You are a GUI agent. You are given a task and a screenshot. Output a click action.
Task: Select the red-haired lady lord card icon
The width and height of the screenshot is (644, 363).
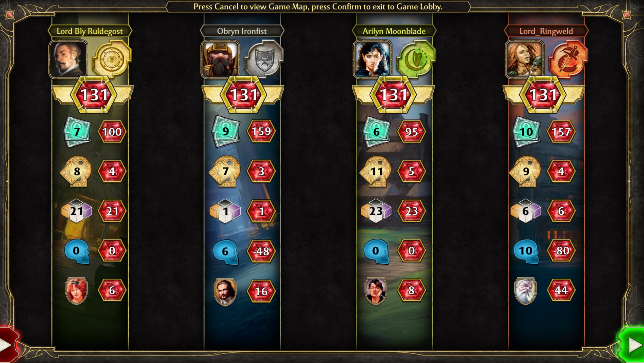76,291
